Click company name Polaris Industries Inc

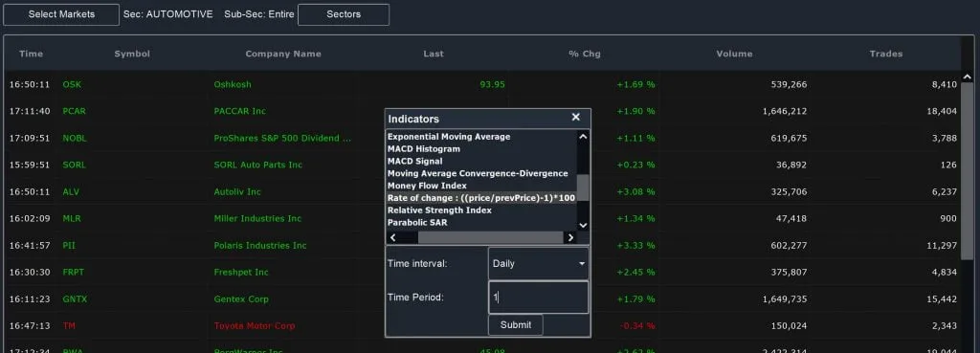[x=260, y=246]
